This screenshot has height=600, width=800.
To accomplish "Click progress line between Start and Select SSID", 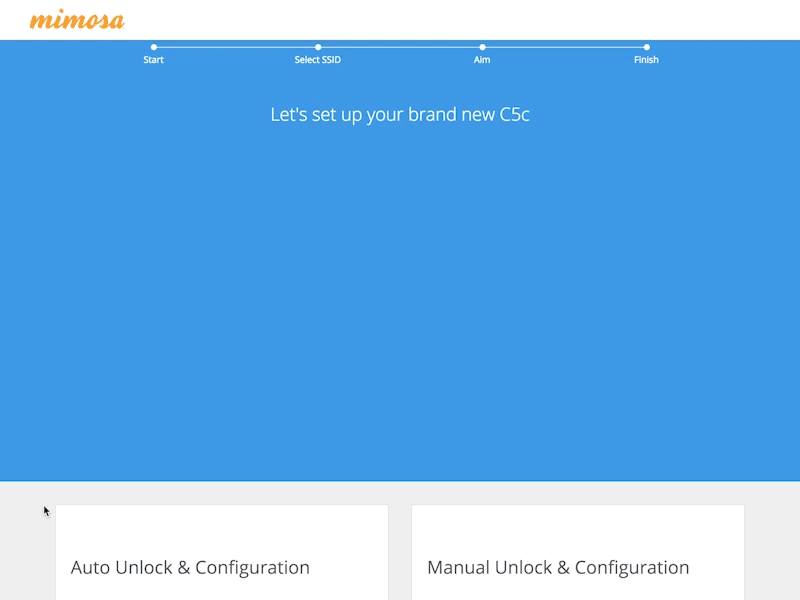I will [x=236, y=47].
